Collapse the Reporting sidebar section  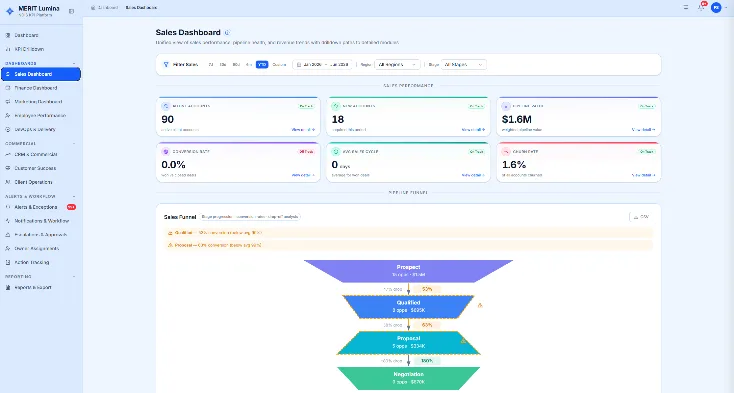74,277
